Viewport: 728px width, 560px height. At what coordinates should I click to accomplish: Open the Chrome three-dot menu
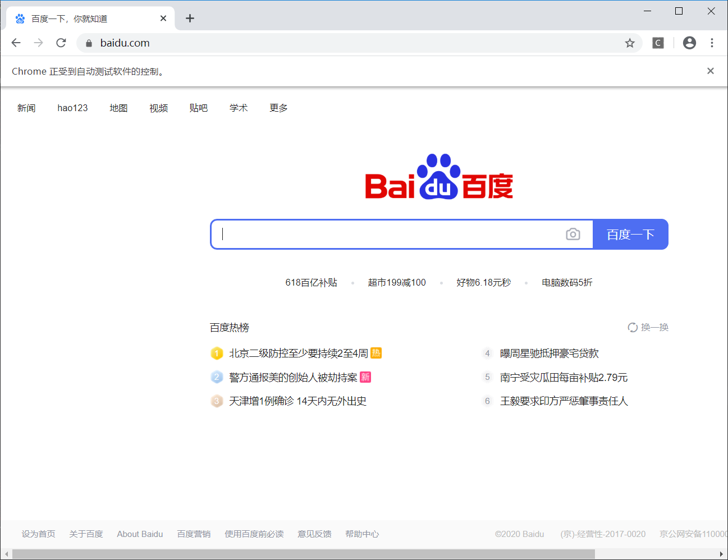coord(712,43)
